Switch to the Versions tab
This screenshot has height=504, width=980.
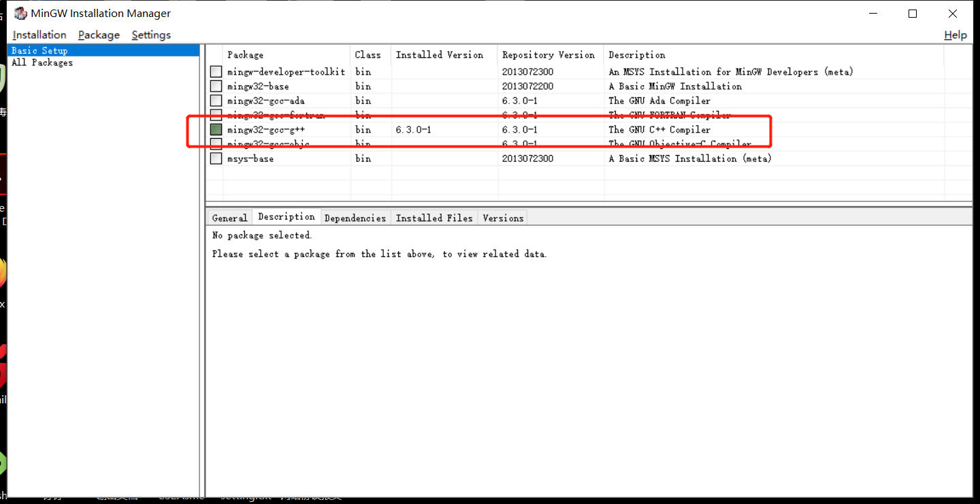pyautogui.click(x=503, y=218)
